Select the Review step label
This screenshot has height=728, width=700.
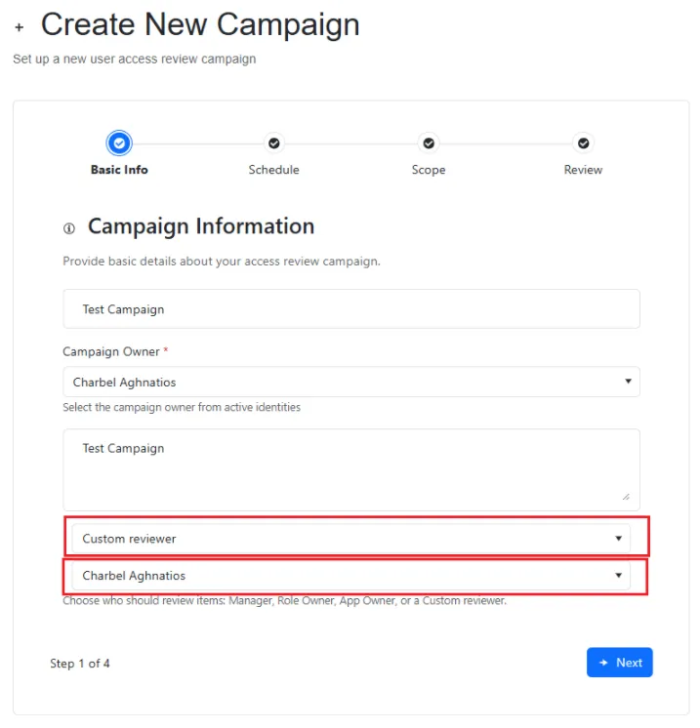tap(583, 170)
